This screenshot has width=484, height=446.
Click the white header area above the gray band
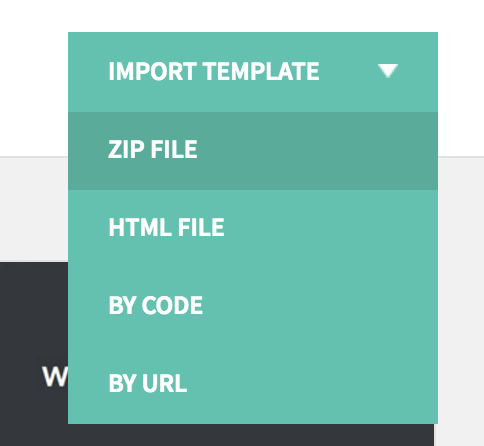point(33,77)
